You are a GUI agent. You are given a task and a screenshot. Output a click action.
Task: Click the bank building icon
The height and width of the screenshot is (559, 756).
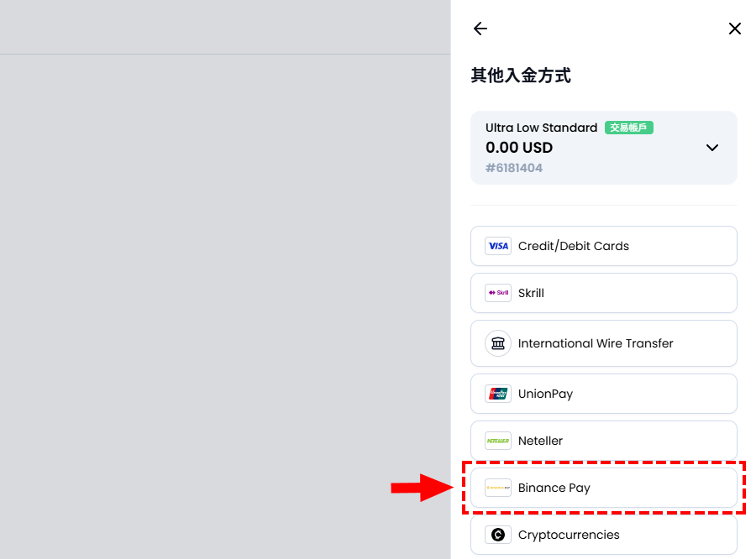point(498,343)
